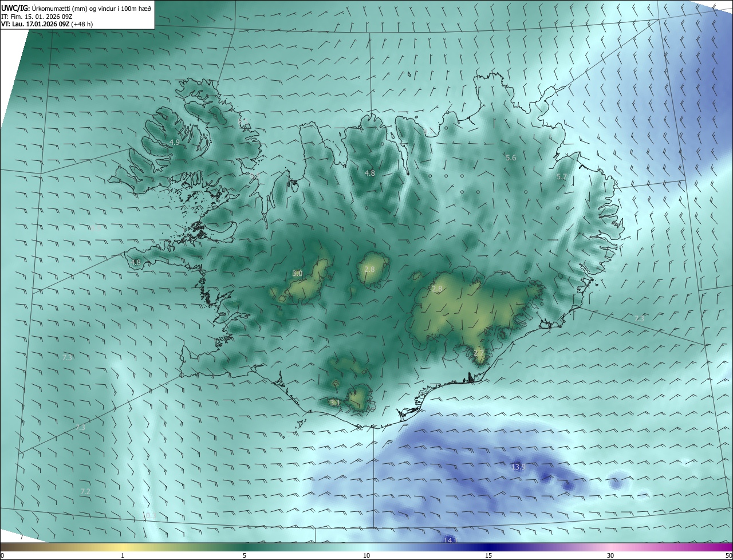Image resolution: width=733 pixels, height=560 pixels.
Task: Click the 10 tick on the color scale
Action: point(366,555)
